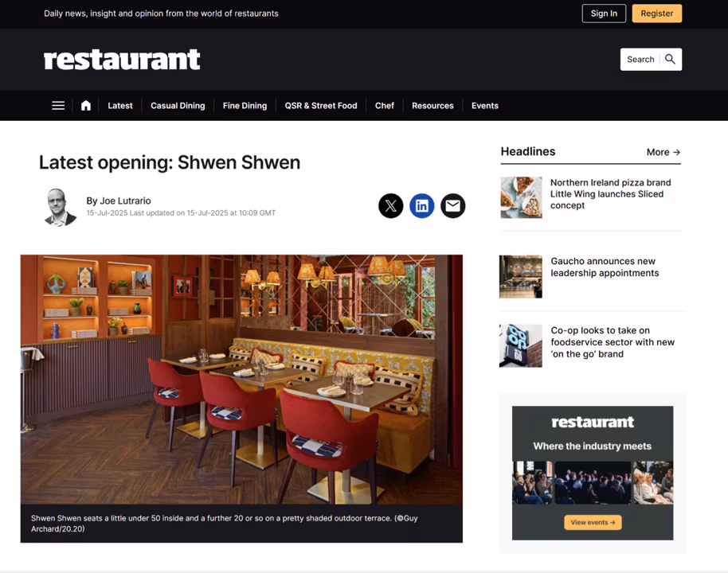This screenshot has height=573, width=728.
Task: Open the QSR & Street Food section
Action: click(321, 106)
